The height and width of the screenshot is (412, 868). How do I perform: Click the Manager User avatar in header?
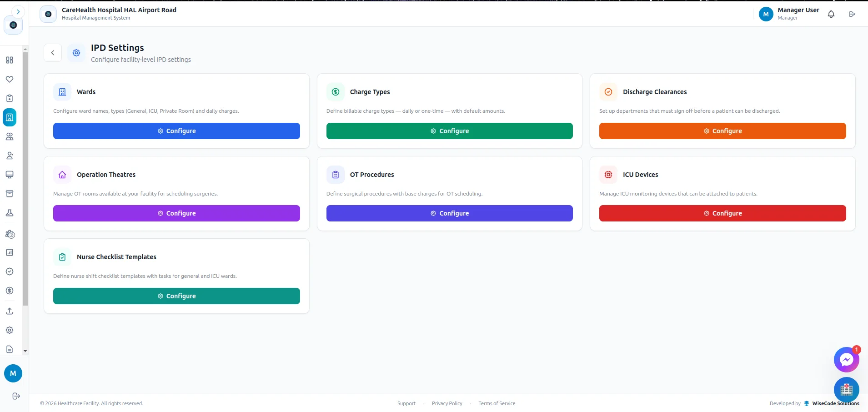tap(766, 14)
